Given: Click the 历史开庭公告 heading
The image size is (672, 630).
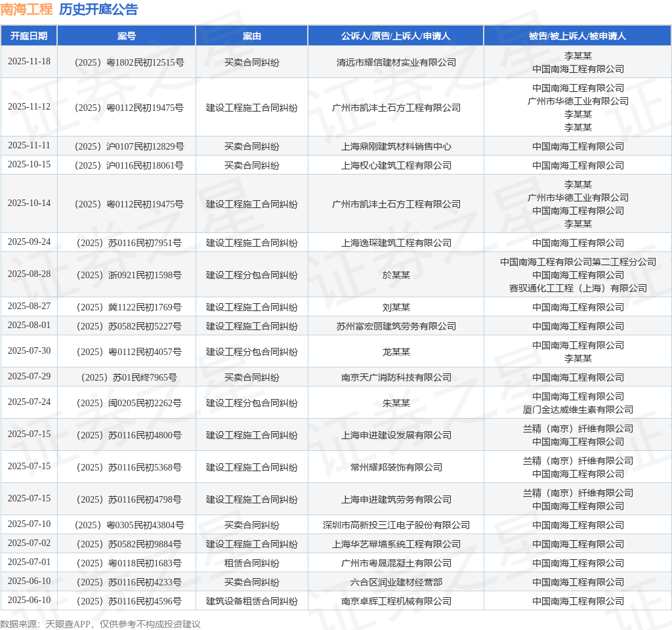Looking at the screenshot, I should [x=98, y=9].
